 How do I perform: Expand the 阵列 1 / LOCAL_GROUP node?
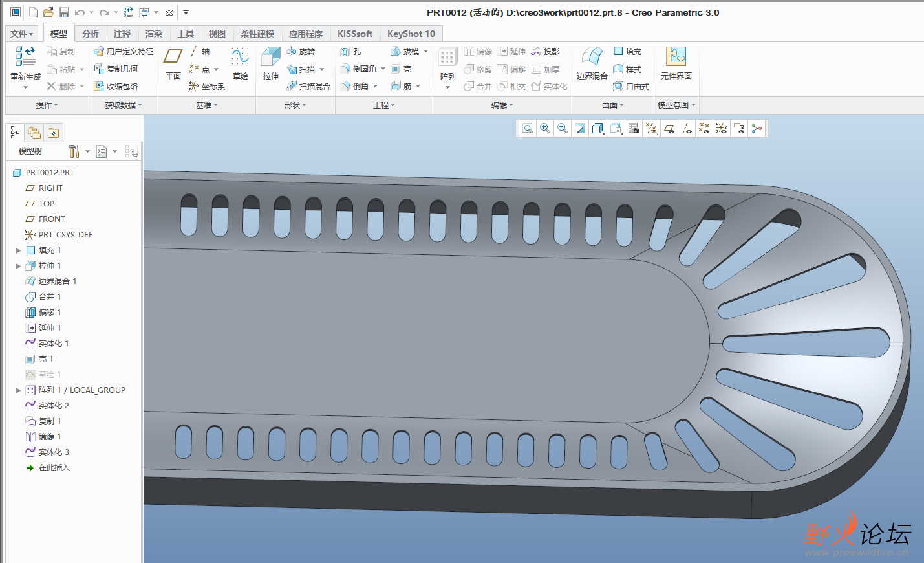18,390
